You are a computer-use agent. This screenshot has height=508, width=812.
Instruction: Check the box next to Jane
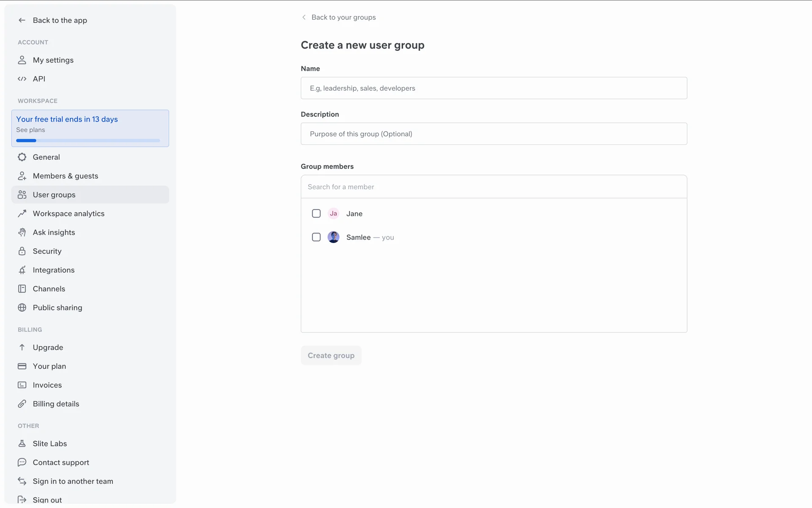pyautogui.click(x=316, y=214)
